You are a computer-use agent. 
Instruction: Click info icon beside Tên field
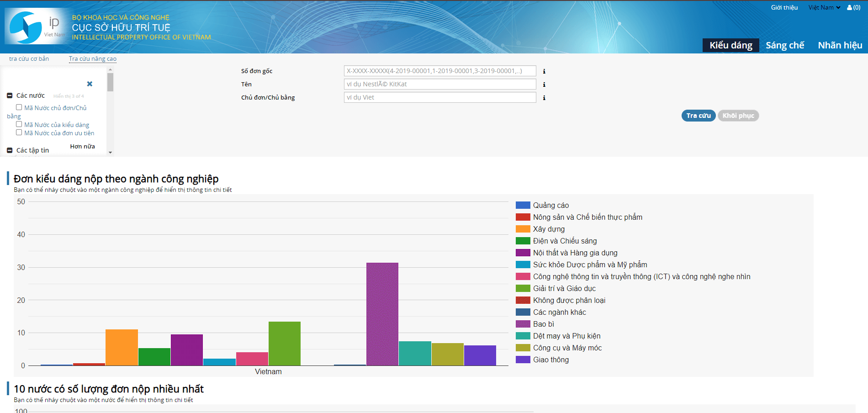[544, 85]
